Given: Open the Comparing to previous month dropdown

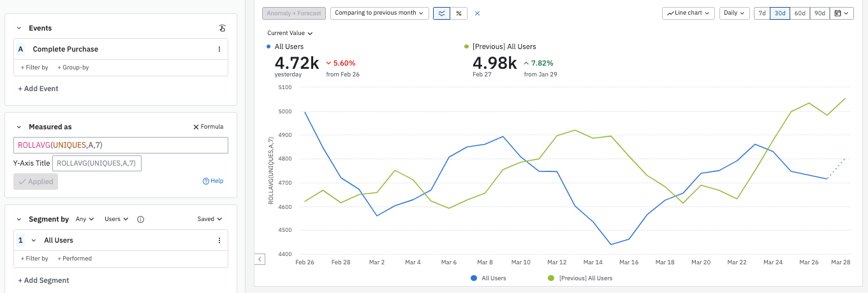Looking at the screenshot, I should point(379,13).
